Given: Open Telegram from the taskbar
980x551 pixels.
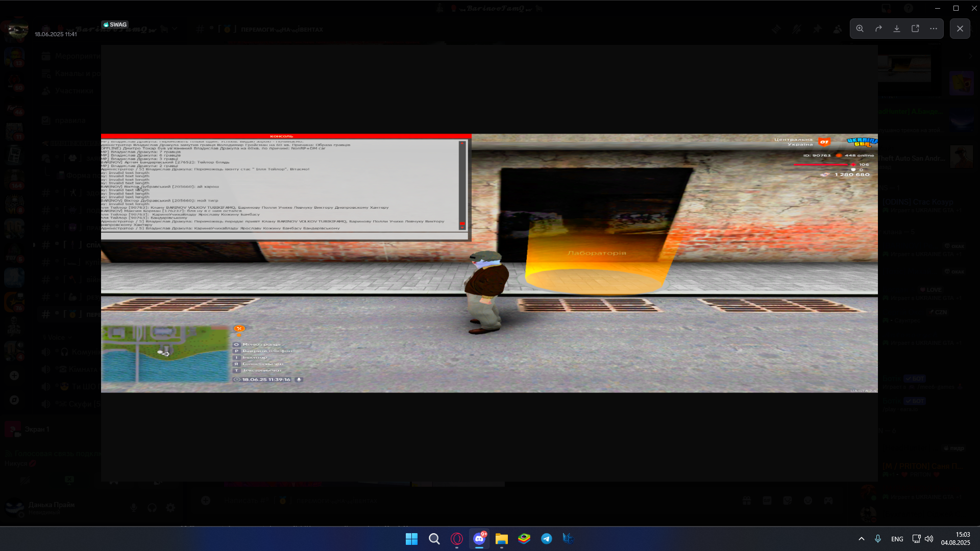Looking at the screenshot, I should pyautogui.click(x=547, y=539).
